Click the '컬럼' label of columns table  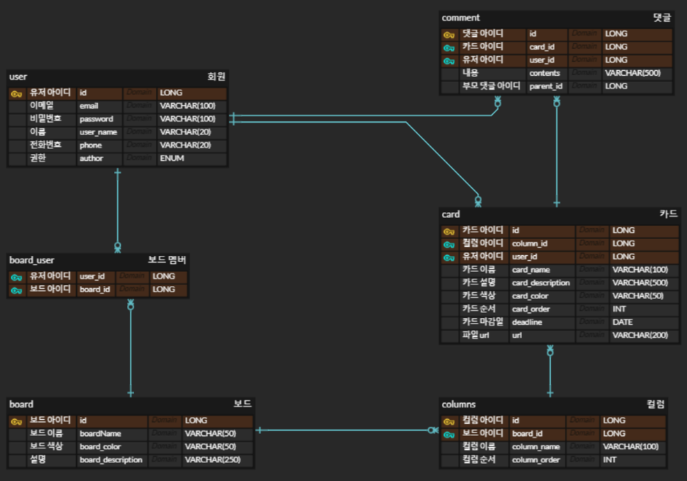(x=656, y=404)
